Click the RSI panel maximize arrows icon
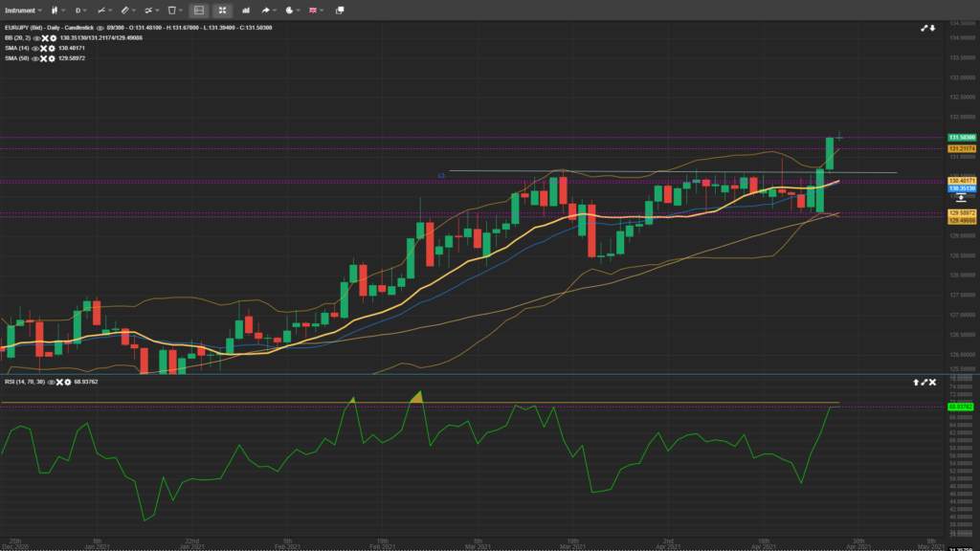The height and width of the screenshot is (551, 980). [924, 382]
